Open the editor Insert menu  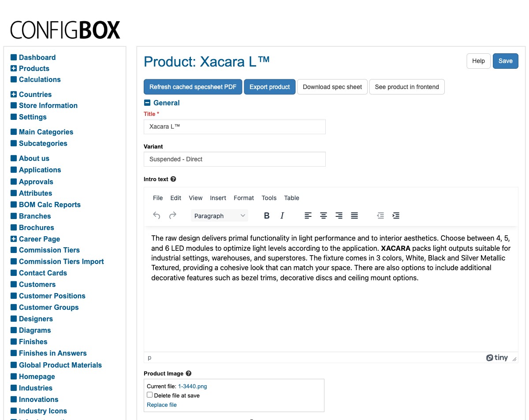218,198
